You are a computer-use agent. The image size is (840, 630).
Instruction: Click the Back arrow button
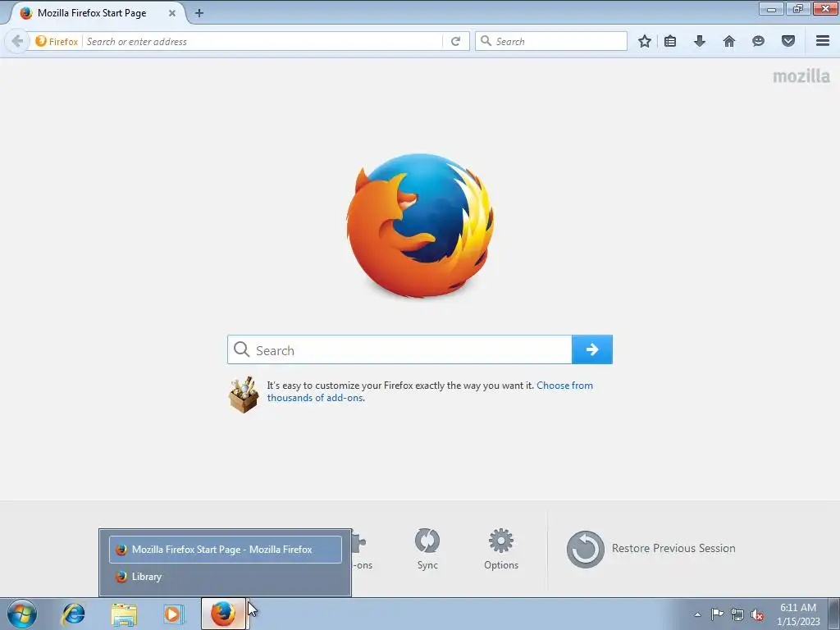(17, 41)
